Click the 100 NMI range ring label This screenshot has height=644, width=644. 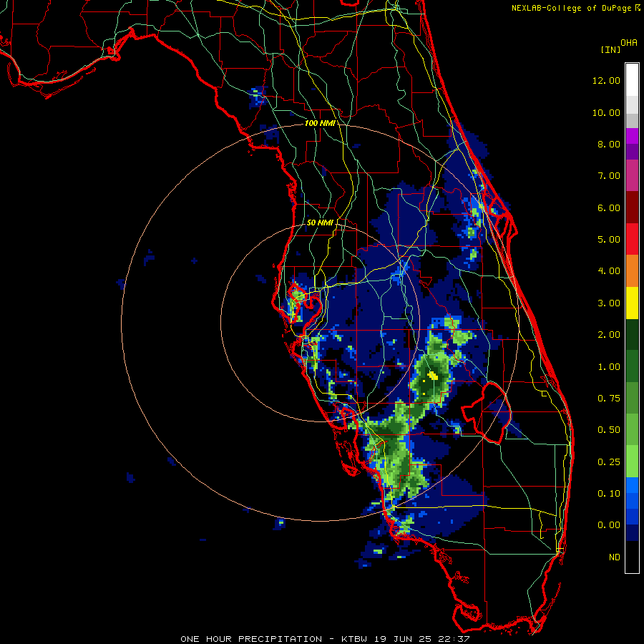(x=319, y=123)
